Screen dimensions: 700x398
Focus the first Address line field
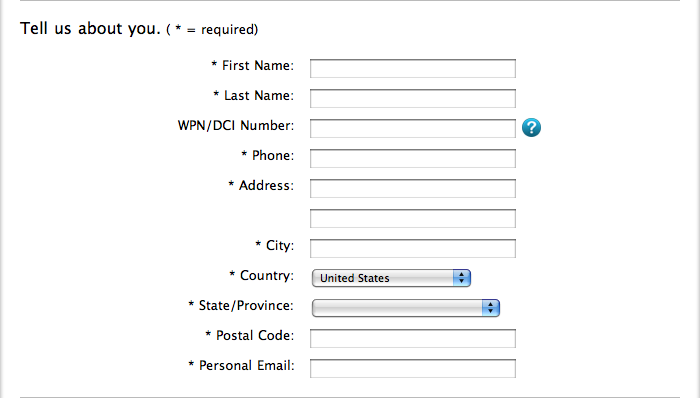pos(413,188)
